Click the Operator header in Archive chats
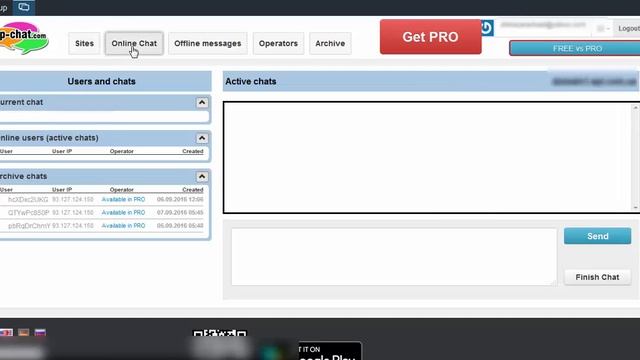The height and width of the screenshot is (360, 640). pyautogui.click(x=122, y=190)
